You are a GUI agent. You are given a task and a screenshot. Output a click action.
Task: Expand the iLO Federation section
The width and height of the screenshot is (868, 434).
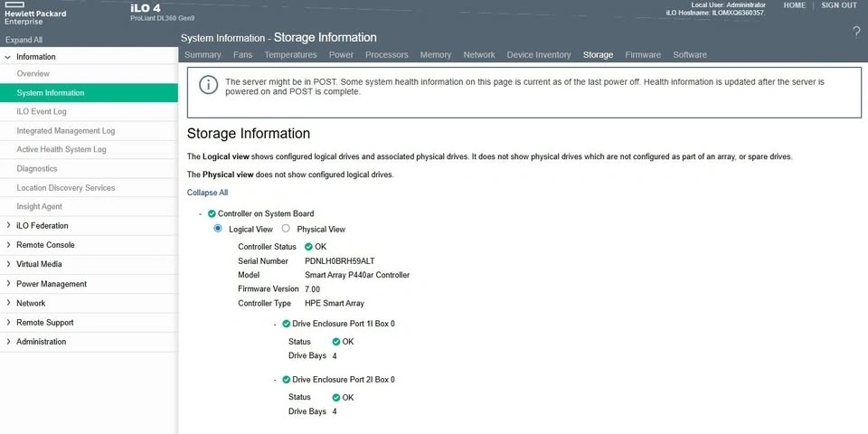(8, 225)
